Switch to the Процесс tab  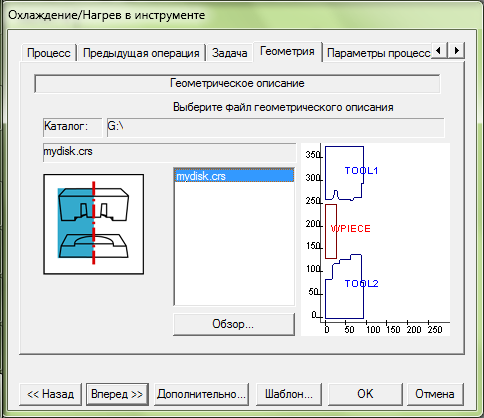click(x=49, y=53)
